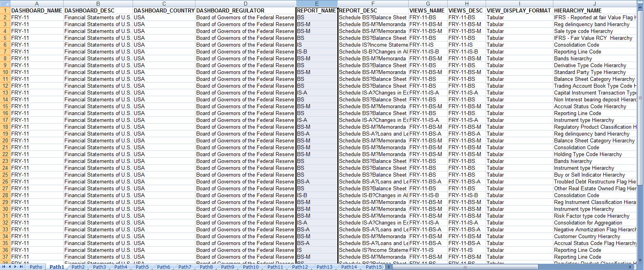
Task: Open the Path6 sheet tab
Action: pyautogui.click(x=164, y=267)
